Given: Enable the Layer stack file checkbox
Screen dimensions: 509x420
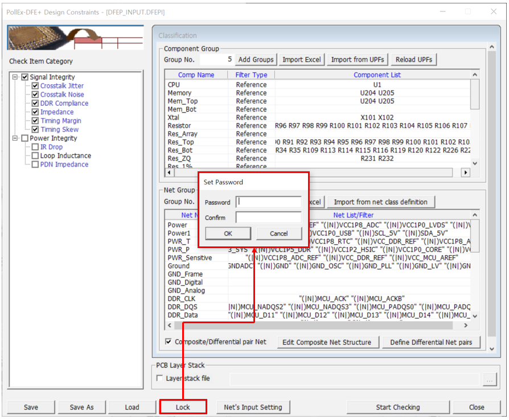Looking at the screenshot, I should point(160,378).
